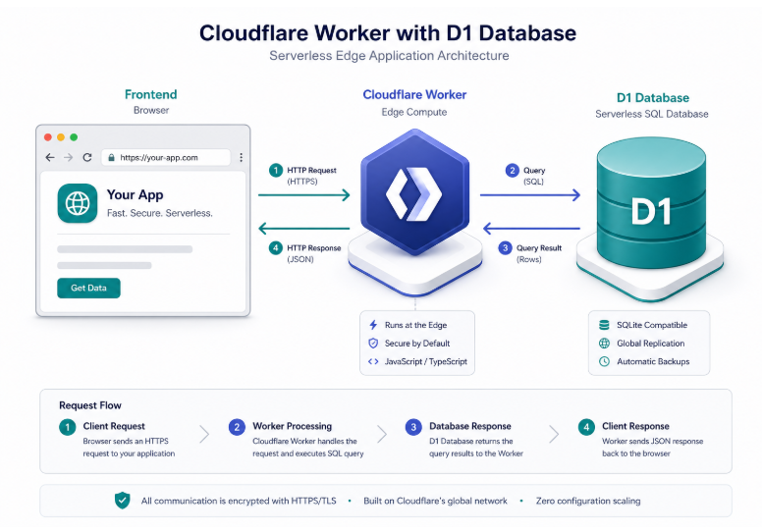The image size is (762, 532).
Task: Click the 'Runs at the Edge' text
Action: 416,325
